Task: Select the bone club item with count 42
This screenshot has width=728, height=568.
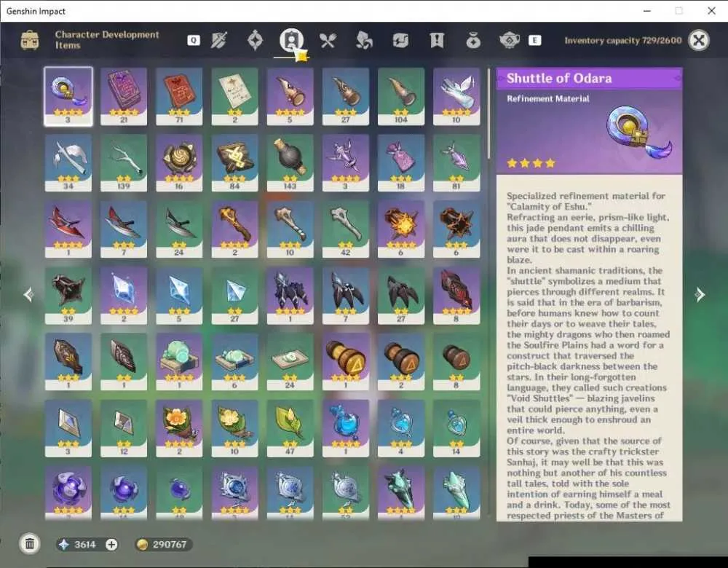Action: [x=345, y=229]
